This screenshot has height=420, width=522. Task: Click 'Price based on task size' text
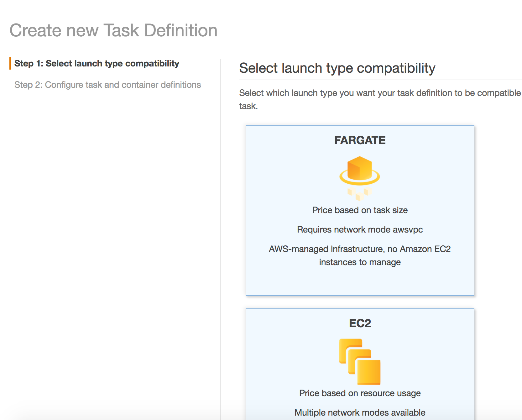(x=360, y=210)
